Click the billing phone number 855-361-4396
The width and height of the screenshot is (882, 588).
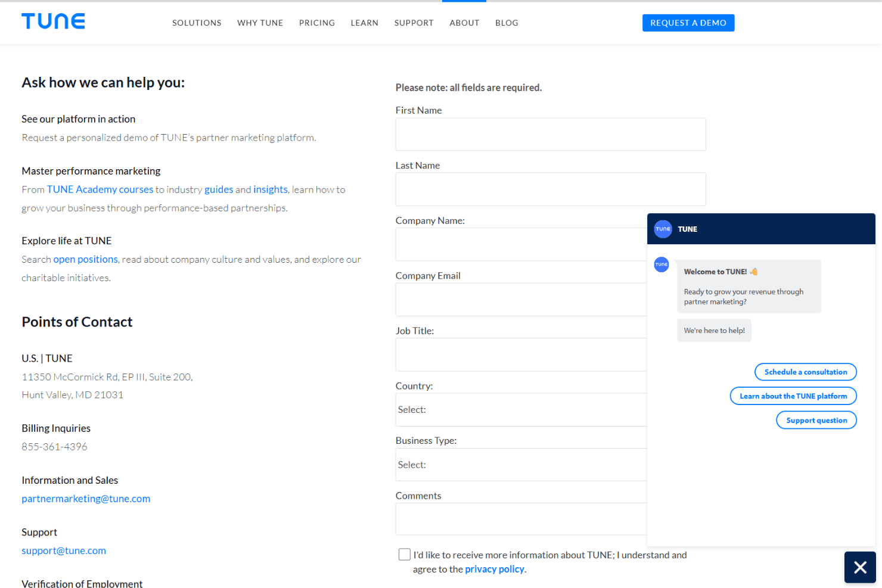click(x=54, y=447)
